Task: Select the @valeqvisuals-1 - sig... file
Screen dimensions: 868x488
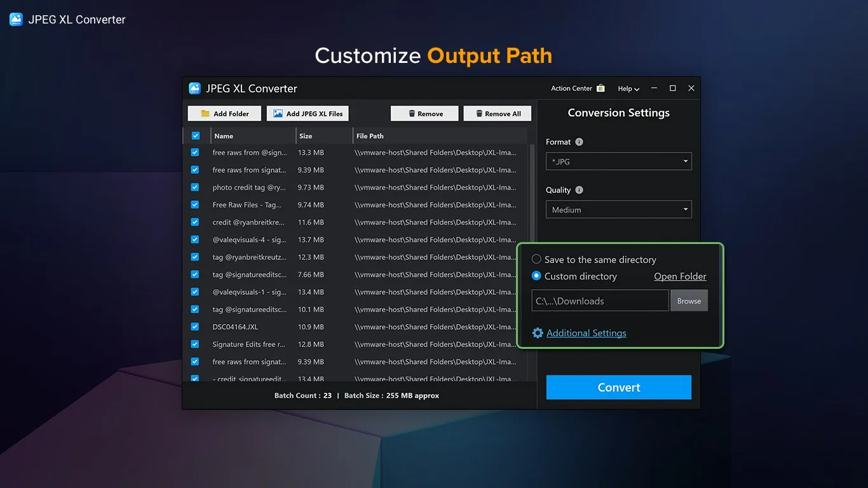Action: 249,292
